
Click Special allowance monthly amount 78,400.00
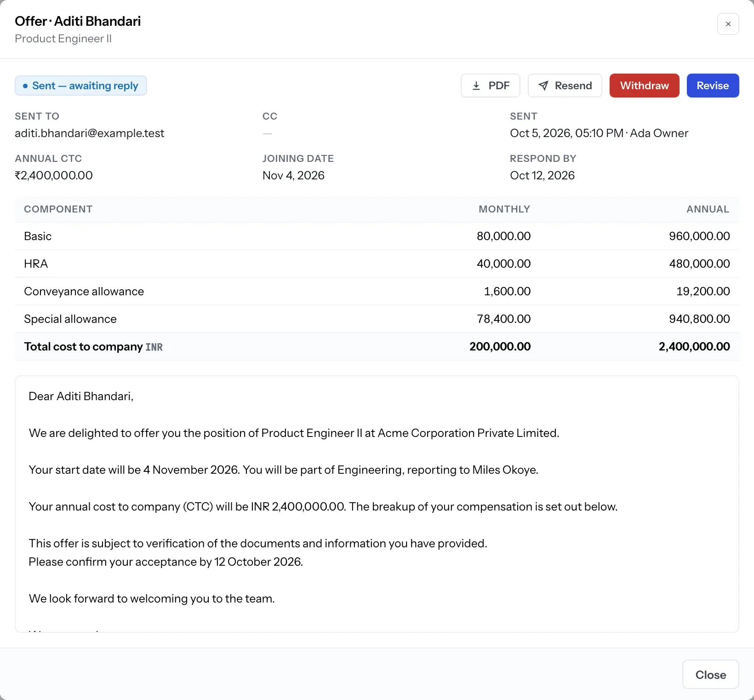(x=504, y=319)
